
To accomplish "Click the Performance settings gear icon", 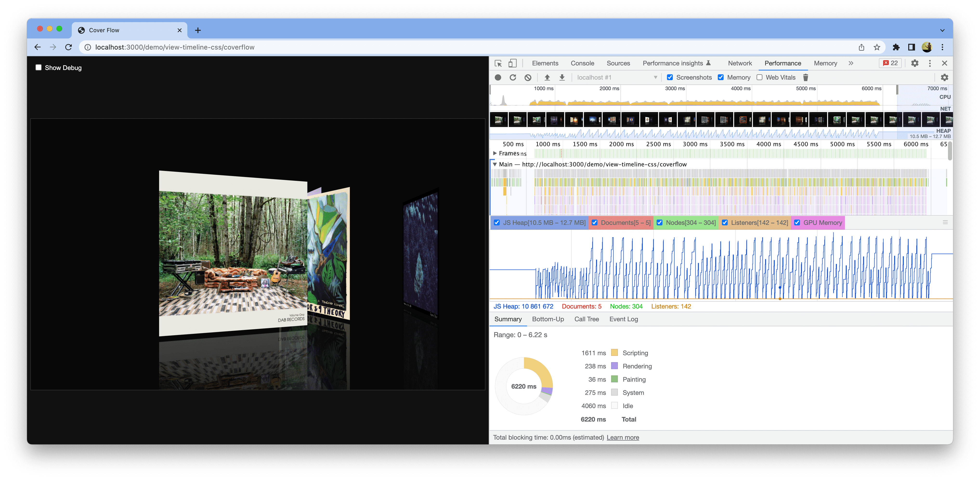I will point(944,77).
